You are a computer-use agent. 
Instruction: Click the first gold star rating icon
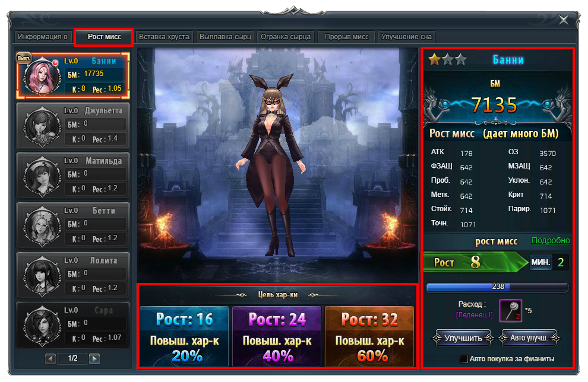[x=435, y=60]
